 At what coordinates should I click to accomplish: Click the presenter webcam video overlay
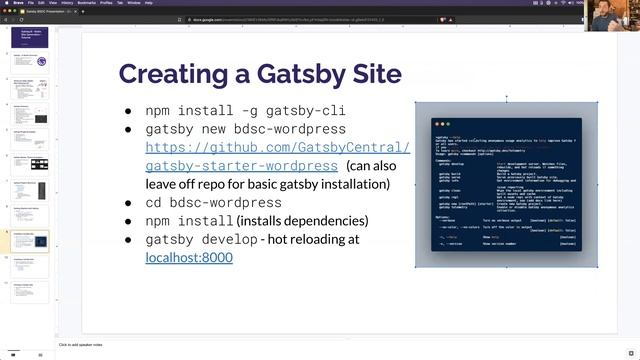click(612, 16)
